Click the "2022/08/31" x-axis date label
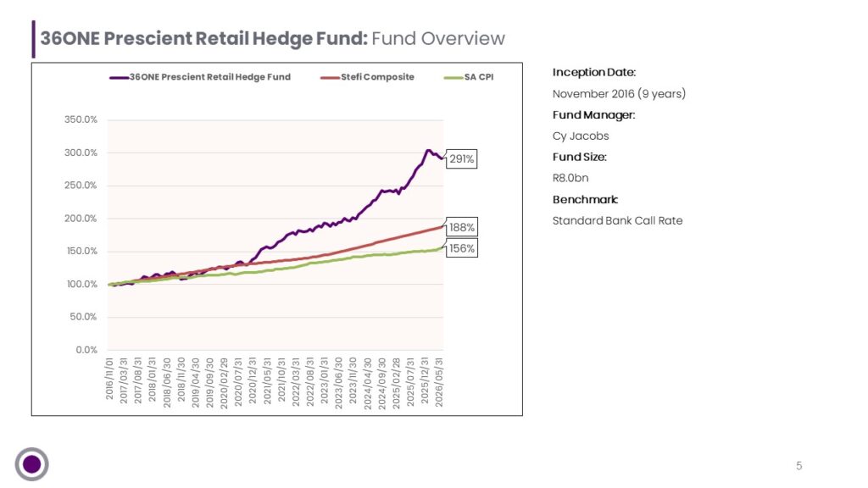The width and height of the screenshot is (868, 488). pos(310,382)
